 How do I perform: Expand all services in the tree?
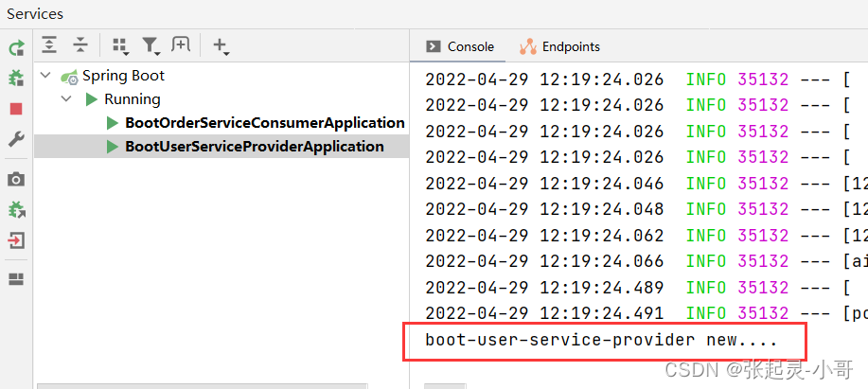pyautogui.click(x=49, y=44)
